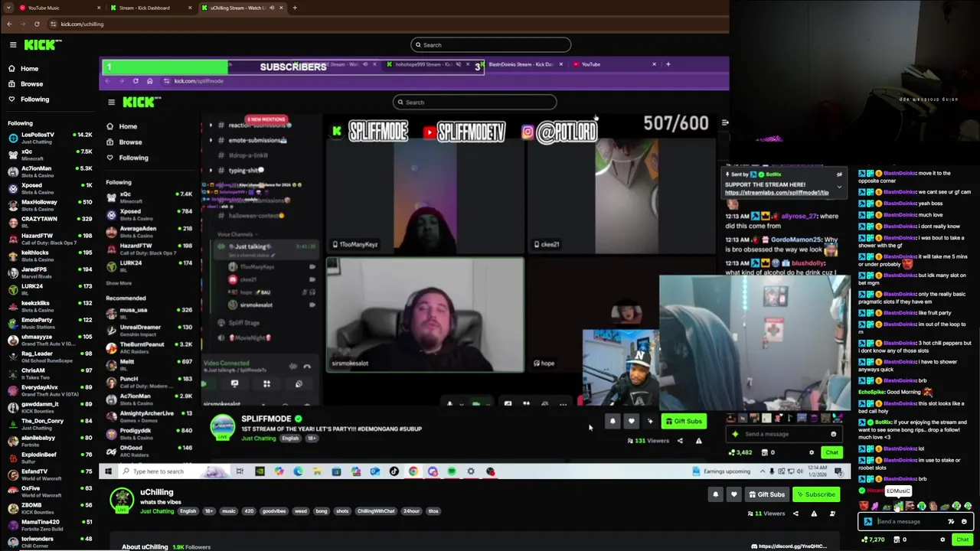Click streamed SPLIFFMODE Gift Subs button
Screen dimensions: 980x551
tap(684, 421)
